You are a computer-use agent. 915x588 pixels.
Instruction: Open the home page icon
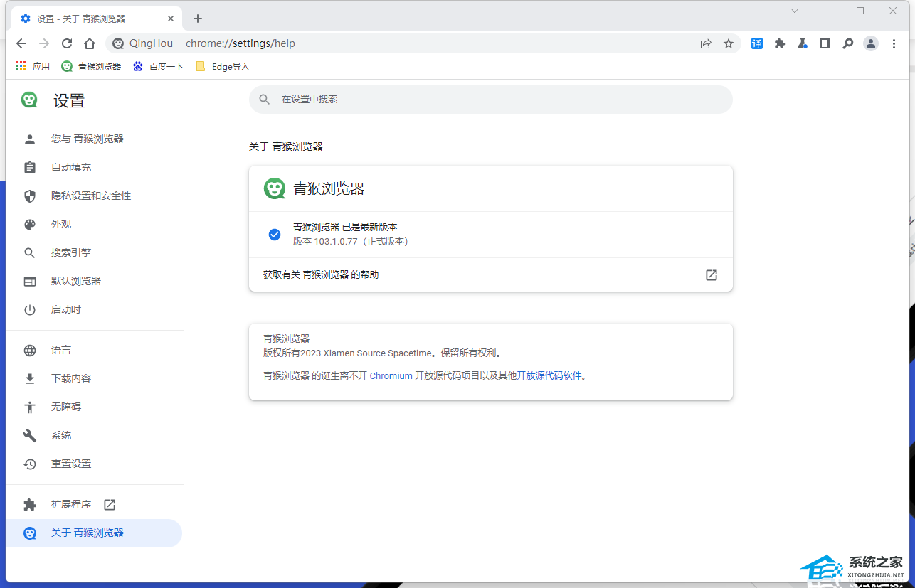(x=90, y=43)
